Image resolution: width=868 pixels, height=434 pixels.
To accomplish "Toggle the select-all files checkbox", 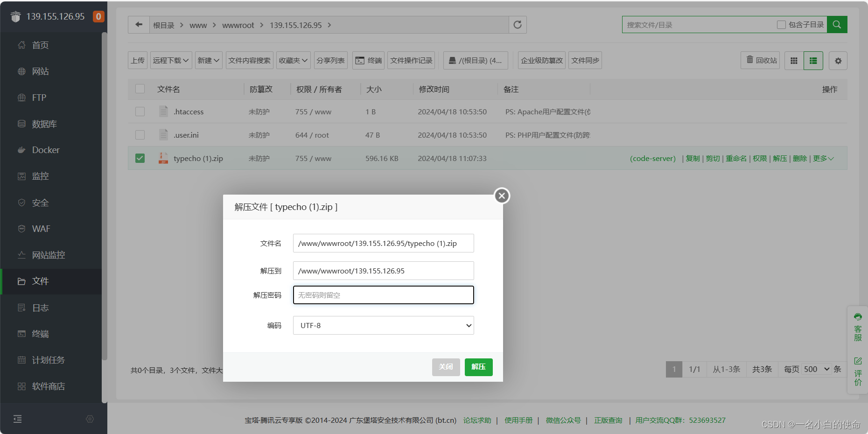I will click(140, 89).
